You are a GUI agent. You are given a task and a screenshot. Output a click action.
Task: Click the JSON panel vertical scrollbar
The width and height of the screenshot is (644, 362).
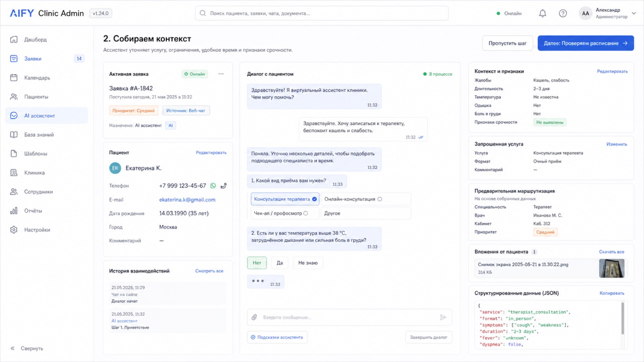click(623, 318)
